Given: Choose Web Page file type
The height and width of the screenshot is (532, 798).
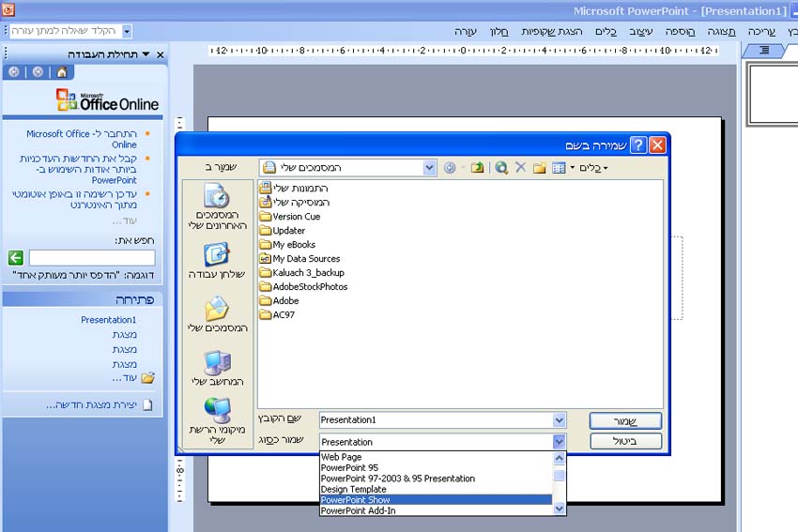Looking at the screenshot, I should pos(436,457).
